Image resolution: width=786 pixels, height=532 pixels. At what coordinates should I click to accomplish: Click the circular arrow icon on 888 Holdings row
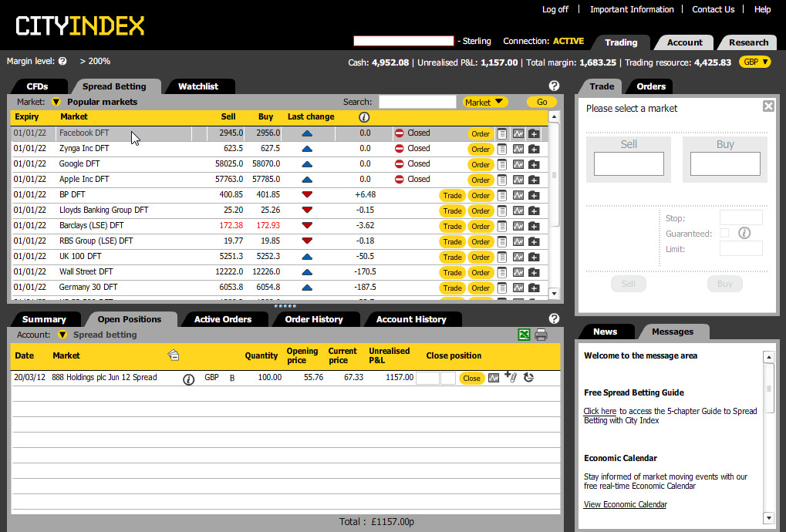point(528,377)
